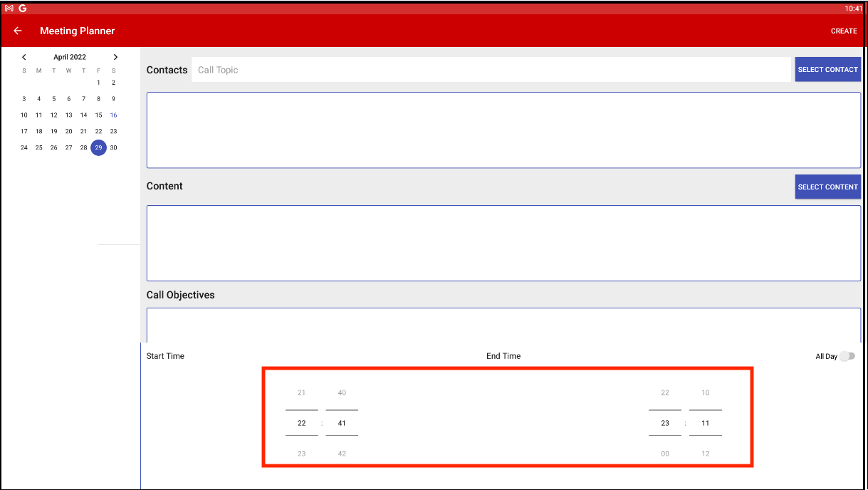Image resolution: width=868 pixels, height=490 pixels.
Task: Pick start hour 23 below the current value
Action: (x=301, y=454)
